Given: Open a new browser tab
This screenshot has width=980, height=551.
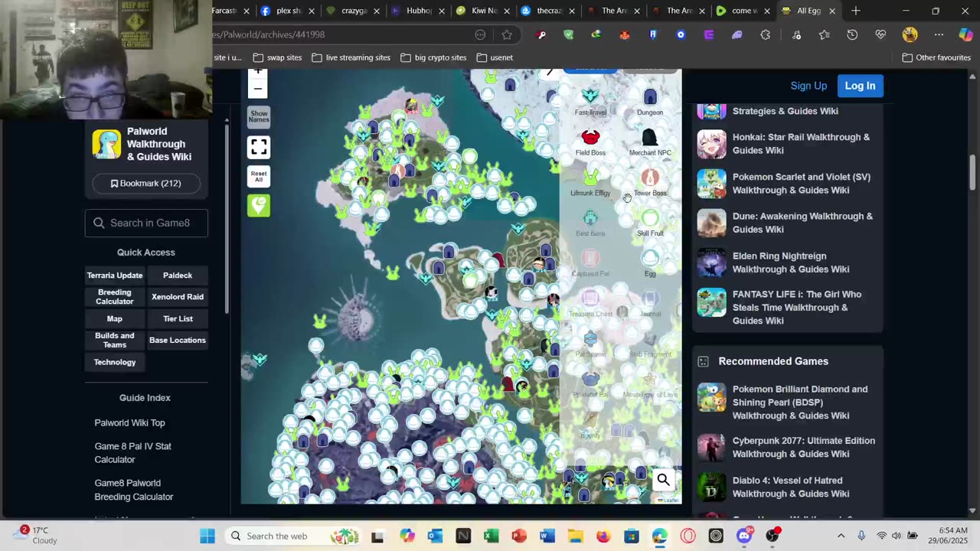Looking at the screenshot, I should tap(856, 11).
